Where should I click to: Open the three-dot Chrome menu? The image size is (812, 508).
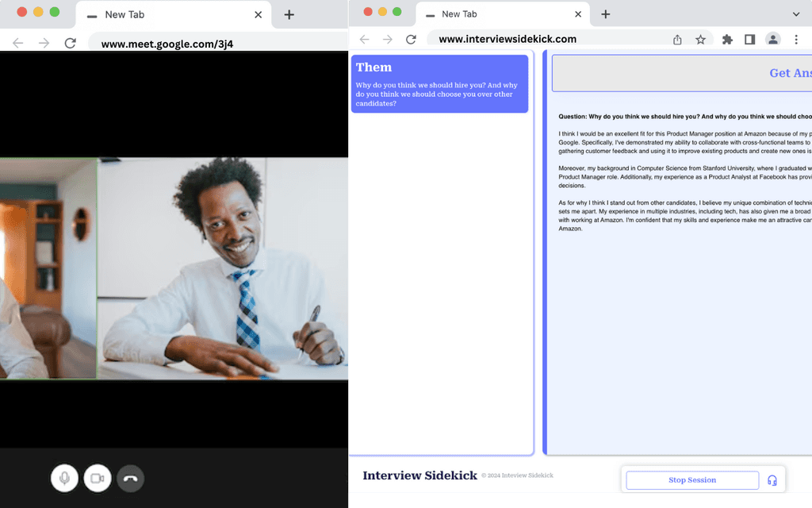[797, 38]
